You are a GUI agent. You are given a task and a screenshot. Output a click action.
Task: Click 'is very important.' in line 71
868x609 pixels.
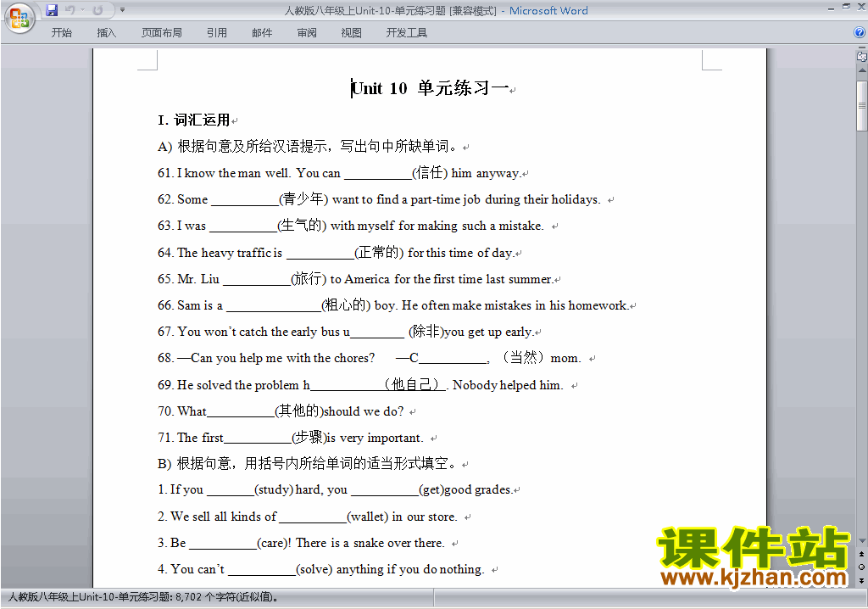pyautogui.click(x=375, y=438)
